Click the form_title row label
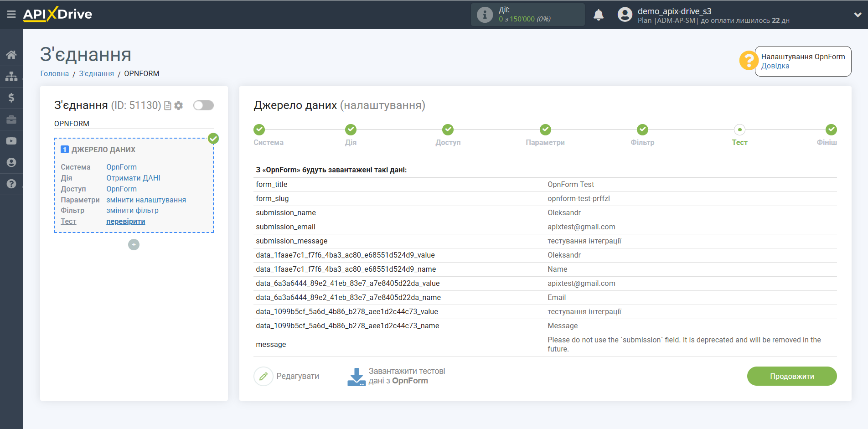Viewport: 868px width, 429px height. pos(271,184)
